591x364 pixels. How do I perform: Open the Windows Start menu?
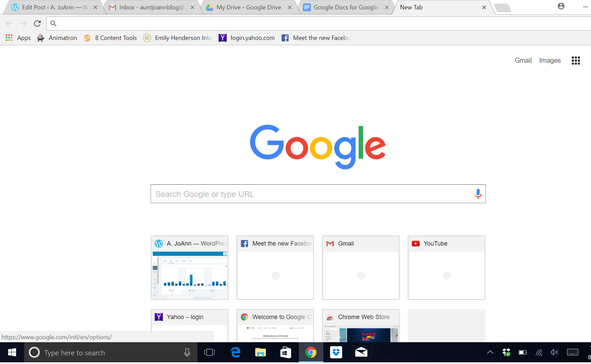coord(12,353)
